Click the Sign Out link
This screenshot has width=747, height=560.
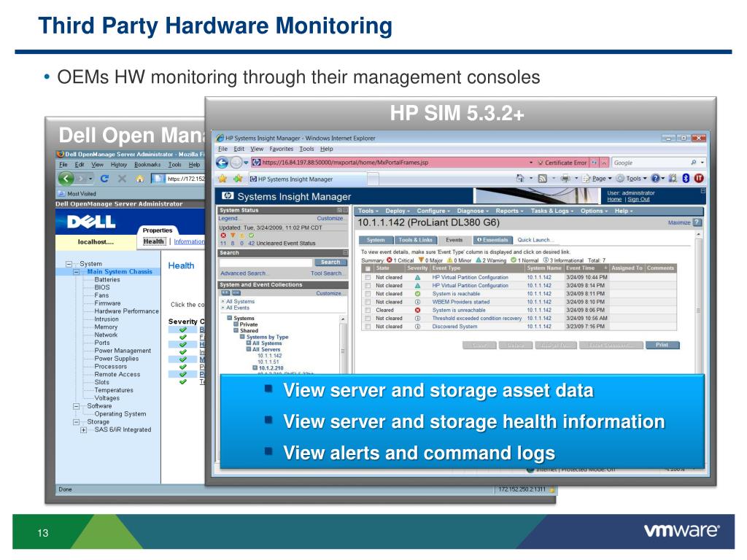coord(638,200)
